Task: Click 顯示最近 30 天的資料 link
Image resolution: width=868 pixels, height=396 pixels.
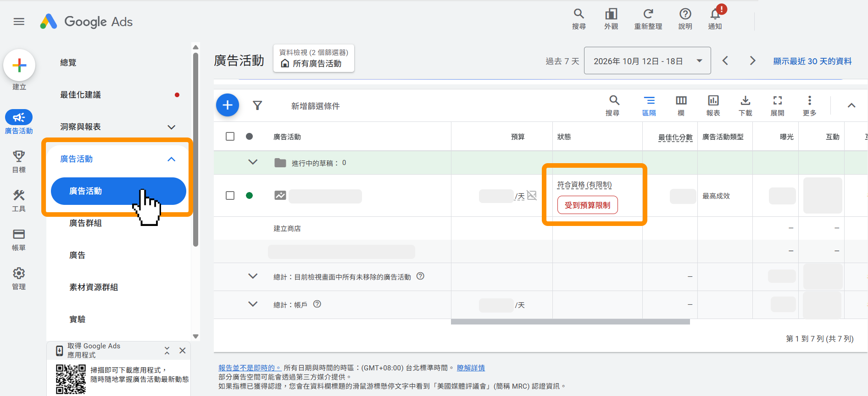Action: click(x=812, y=61)
